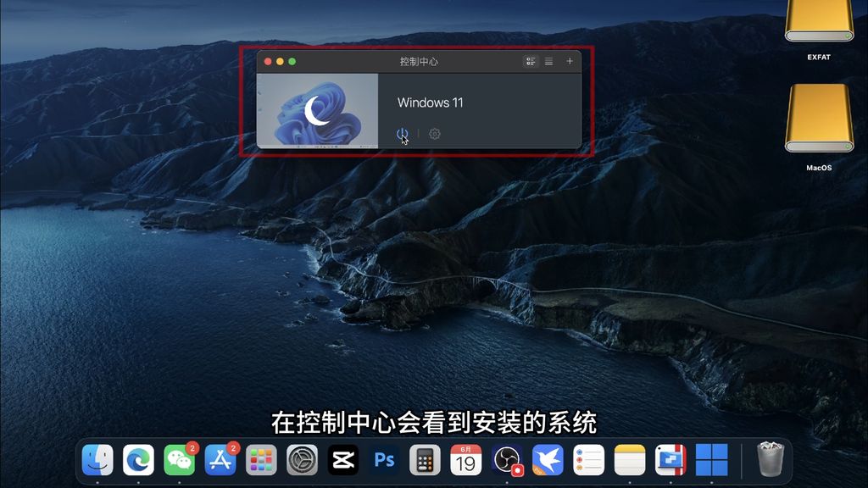Viewport: 868px width, 488px height.
Task: Open WeChat from the Dock
Action: click(180, 460)
